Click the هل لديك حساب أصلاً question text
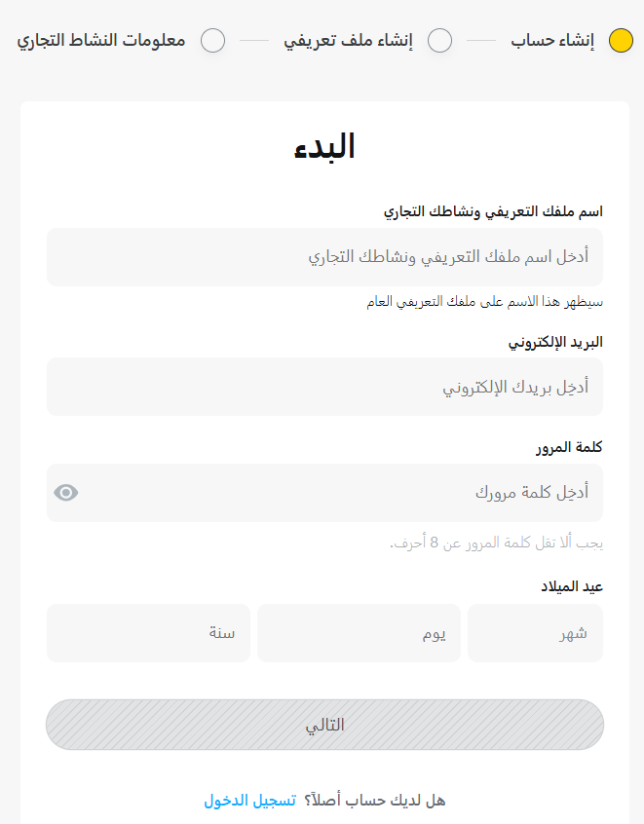The image size is (644, 824). coord(375,801)
